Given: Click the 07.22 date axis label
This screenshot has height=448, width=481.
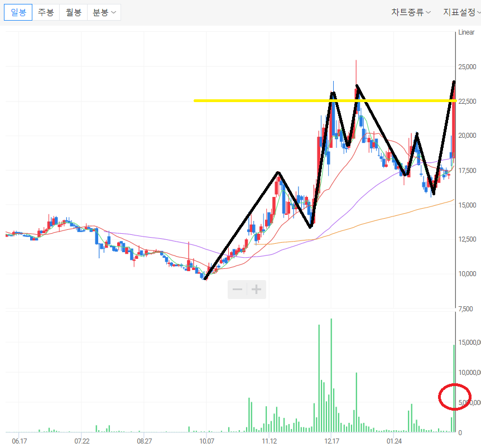Looking at the screenshot, I should 82,441.
